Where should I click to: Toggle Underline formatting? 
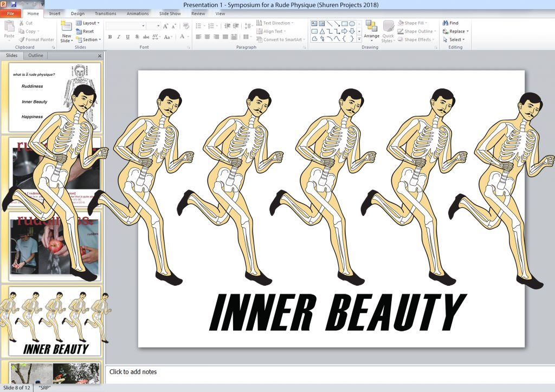(127, 37)
